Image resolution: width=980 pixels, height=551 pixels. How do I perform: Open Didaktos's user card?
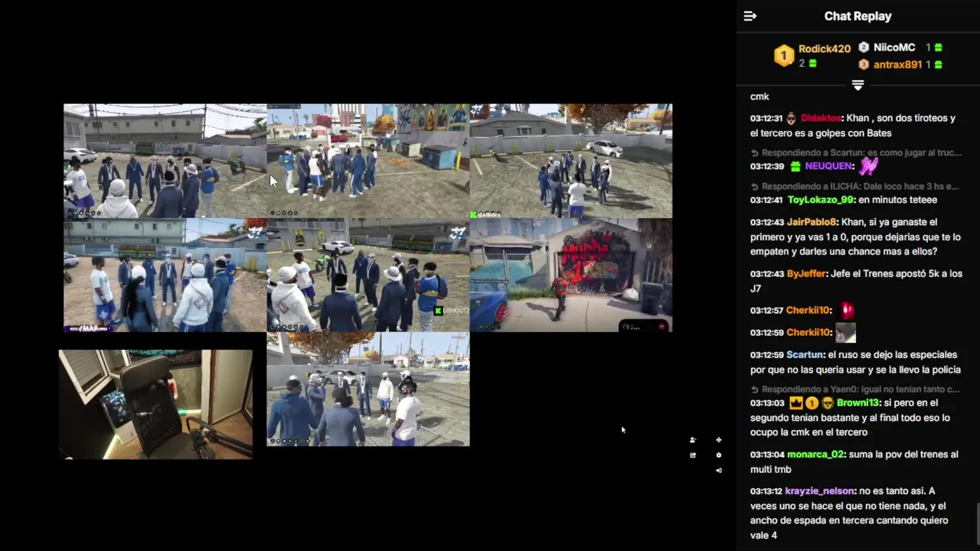click(x=821, y=119)
